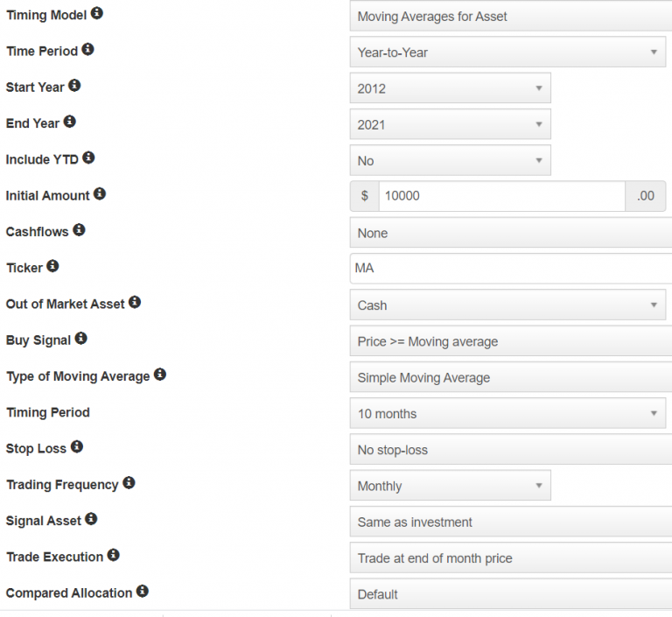Viewport: 672px width, 617px height.
Task: Click the info icon beside Include YTD
Action: tap(88, 158)
